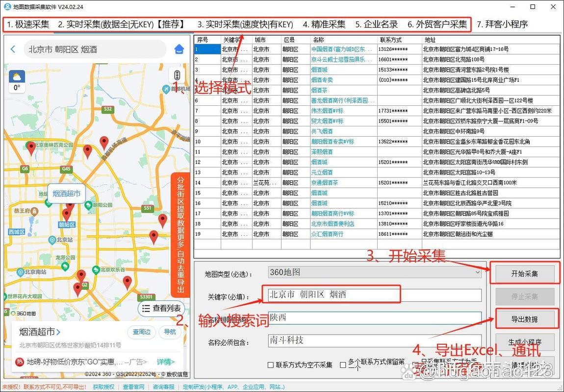The width and height of the screenshot is (564, 392).
Task: Click the 导航 button
Action: coord(170,332)
